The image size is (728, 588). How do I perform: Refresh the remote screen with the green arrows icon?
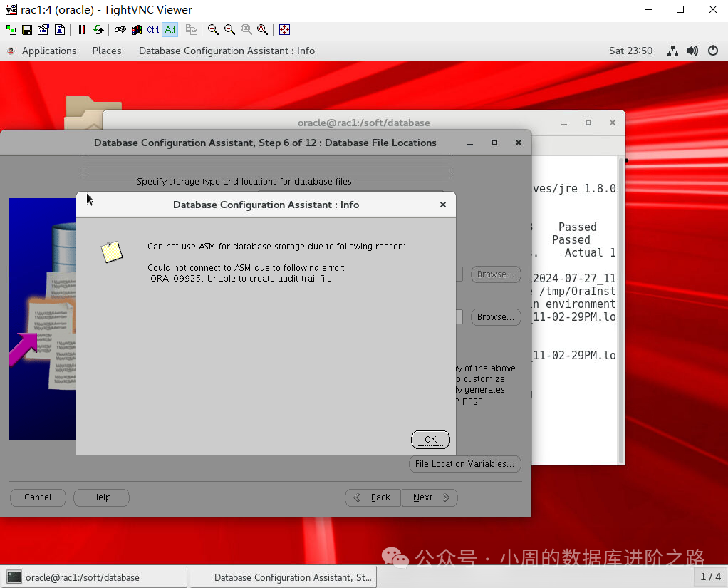click(x=98, y=30)
